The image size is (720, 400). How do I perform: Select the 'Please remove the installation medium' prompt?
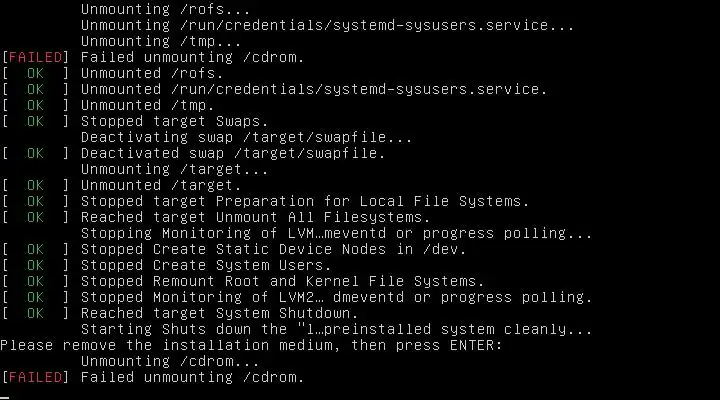tap(251, 345)
